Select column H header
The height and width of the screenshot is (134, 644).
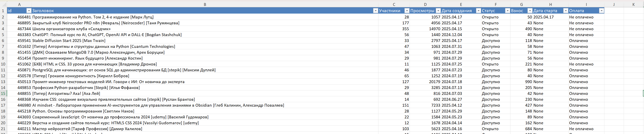[x=550, y=4]
